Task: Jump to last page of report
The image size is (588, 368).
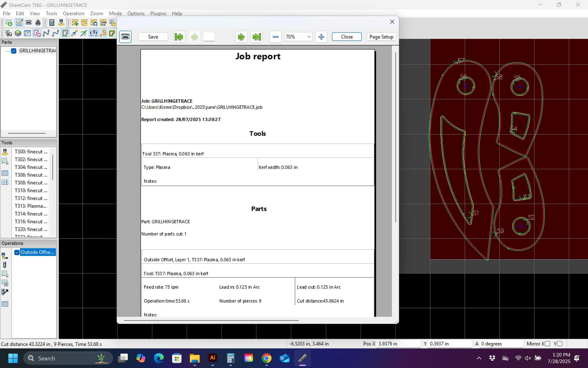Action: tap(256, 37)
